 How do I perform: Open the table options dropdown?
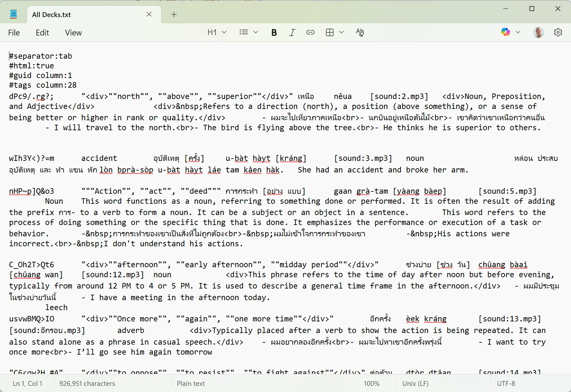click(342, 32)
